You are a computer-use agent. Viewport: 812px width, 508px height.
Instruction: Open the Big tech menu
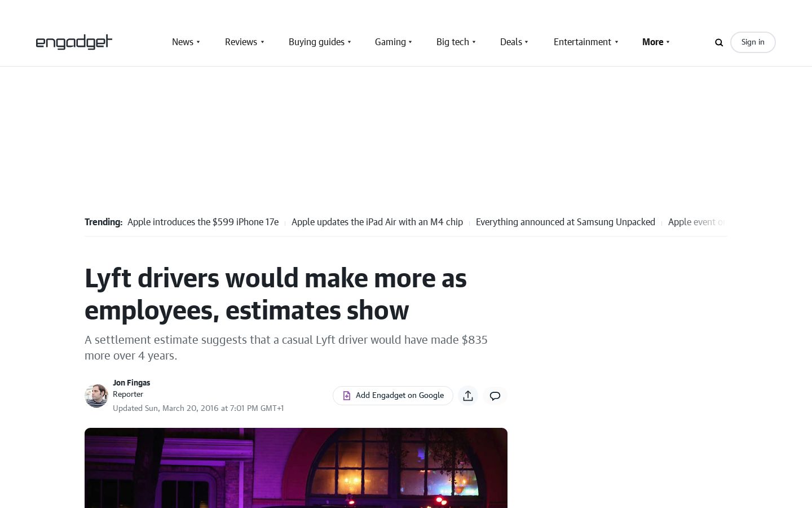click(x=453, y=42)
